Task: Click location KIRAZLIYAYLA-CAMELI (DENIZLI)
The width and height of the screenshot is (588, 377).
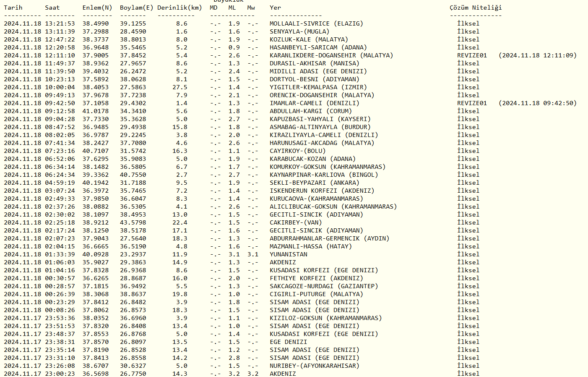Action: pos(324,135)
